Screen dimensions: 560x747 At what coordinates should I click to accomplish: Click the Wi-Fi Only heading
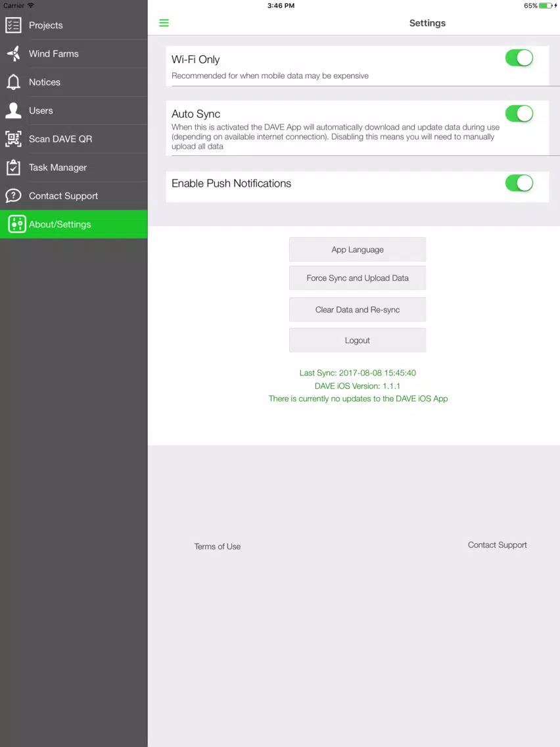tap(195, 60)
